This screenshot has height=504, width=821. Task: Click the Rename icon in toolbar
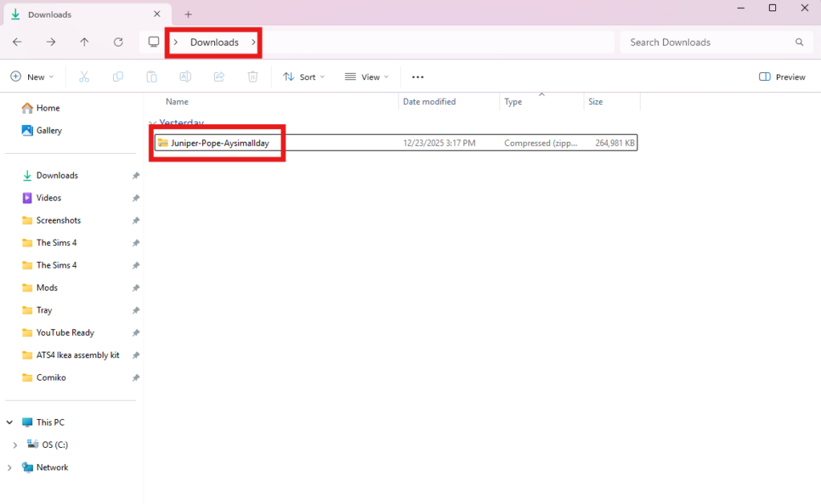pos(185,77)
